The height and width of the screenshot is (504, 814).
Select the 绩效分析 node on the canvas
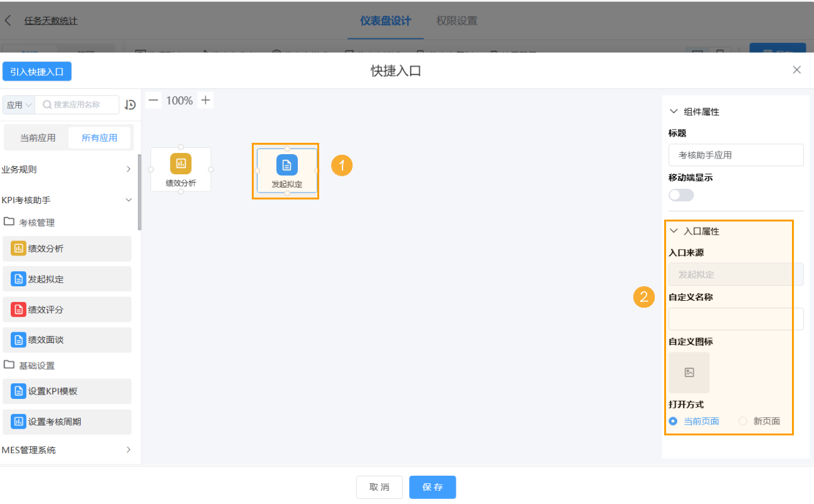tap(181, 169)
